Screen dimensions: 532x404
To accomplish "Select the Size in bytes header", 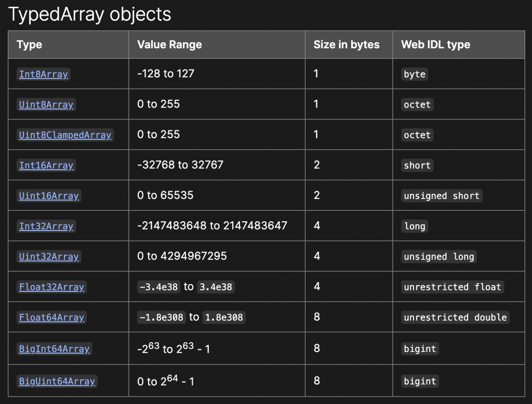I will tap(347, 45).
